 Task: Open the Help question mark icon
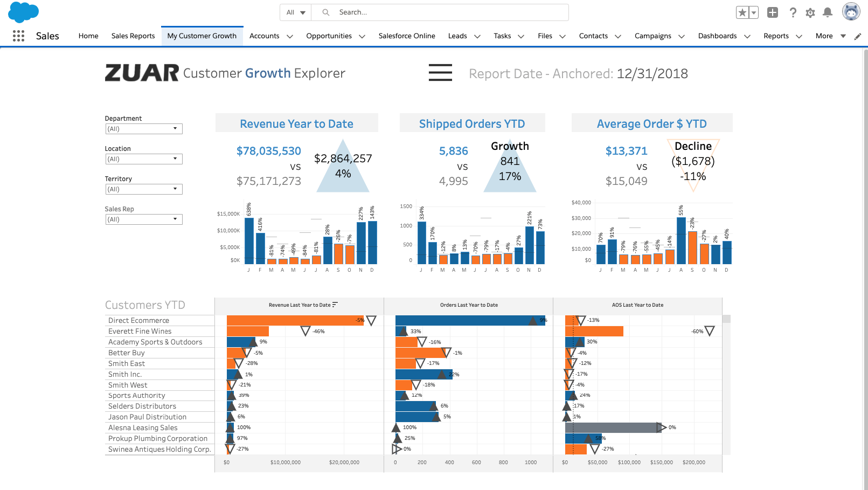click(x=793, y=12)
